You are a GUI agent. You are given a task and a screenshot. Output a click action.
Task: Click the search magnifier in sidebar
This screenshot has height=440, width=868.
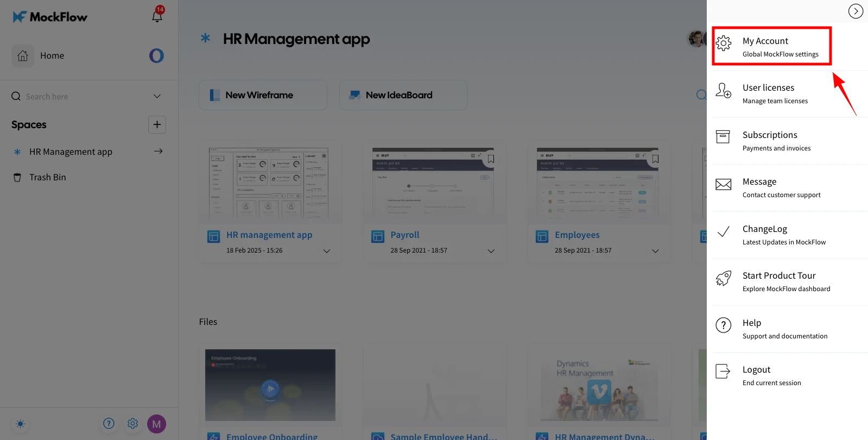tap(16, 96)
